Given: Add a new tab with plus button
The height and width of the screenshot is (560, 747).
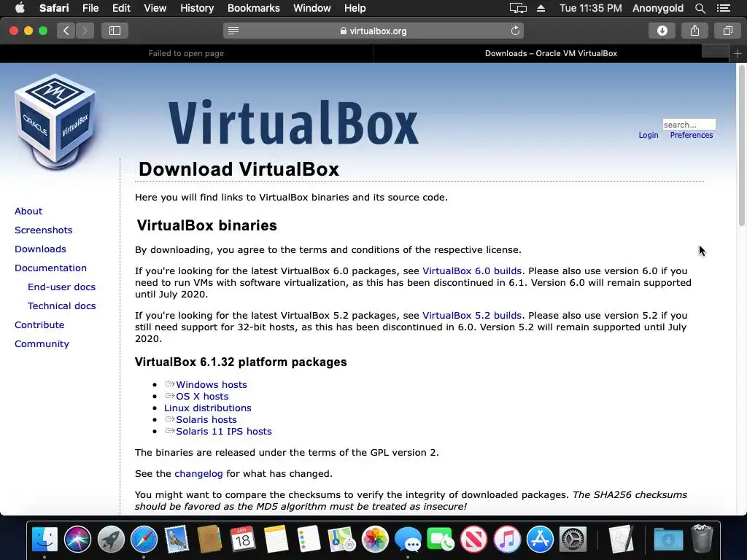Looking at the screenshot, I should (x=738, y=54).
